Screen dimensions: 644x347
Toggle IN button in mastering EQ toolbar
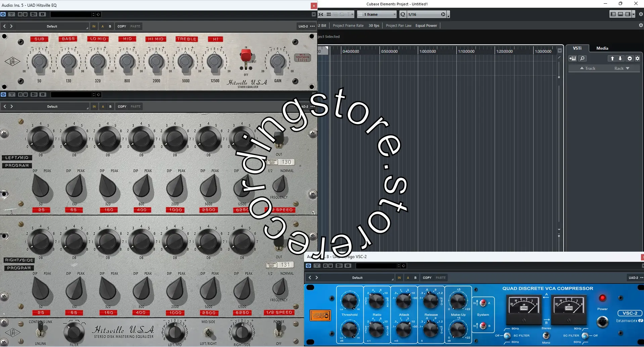[94, 106]
